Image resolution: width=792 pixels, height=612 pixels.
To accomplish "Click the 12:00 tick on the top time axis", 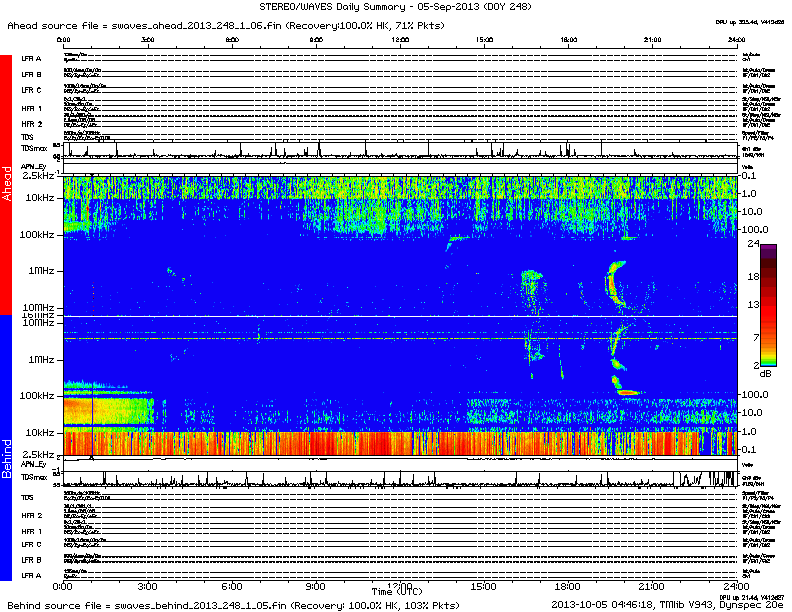I will click(400, 41).
